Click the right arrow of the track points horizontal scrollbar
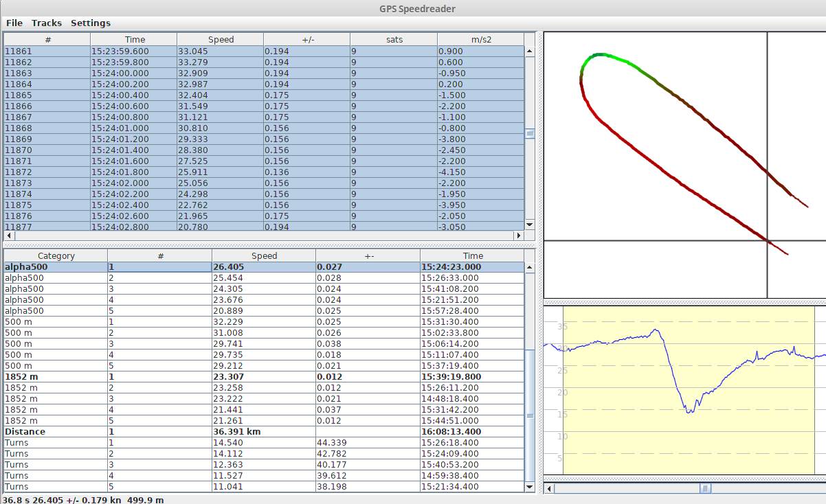The image size is (826, 504). (x=519, y=236)
